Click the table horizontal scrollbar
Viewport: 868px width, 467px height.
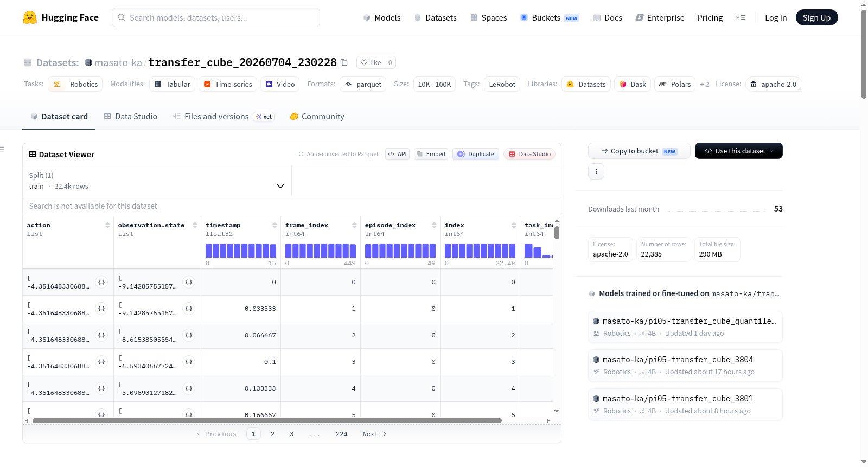267,420
